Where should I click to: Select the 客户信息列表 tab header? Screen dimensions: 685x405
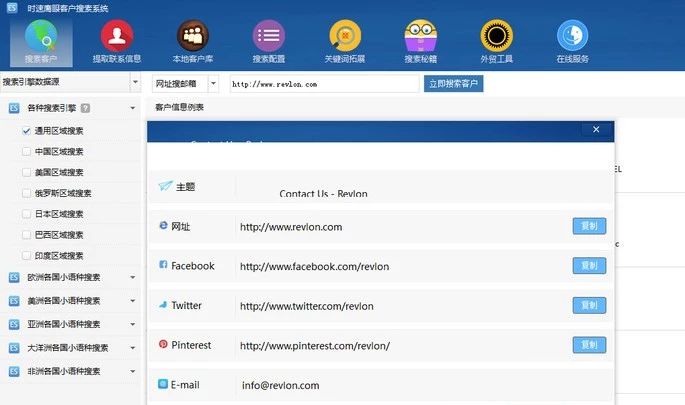point(180,107)
